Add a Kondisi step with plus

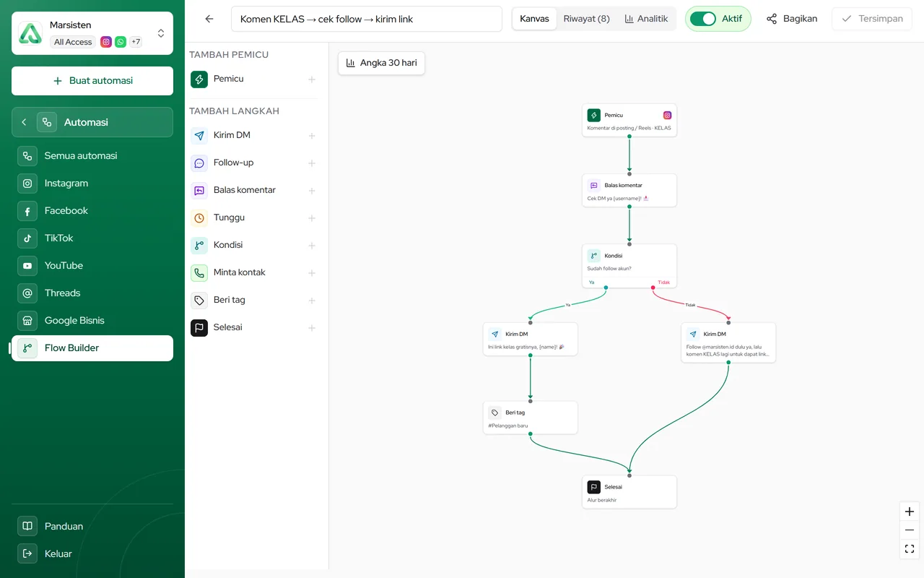coord(312,246)
